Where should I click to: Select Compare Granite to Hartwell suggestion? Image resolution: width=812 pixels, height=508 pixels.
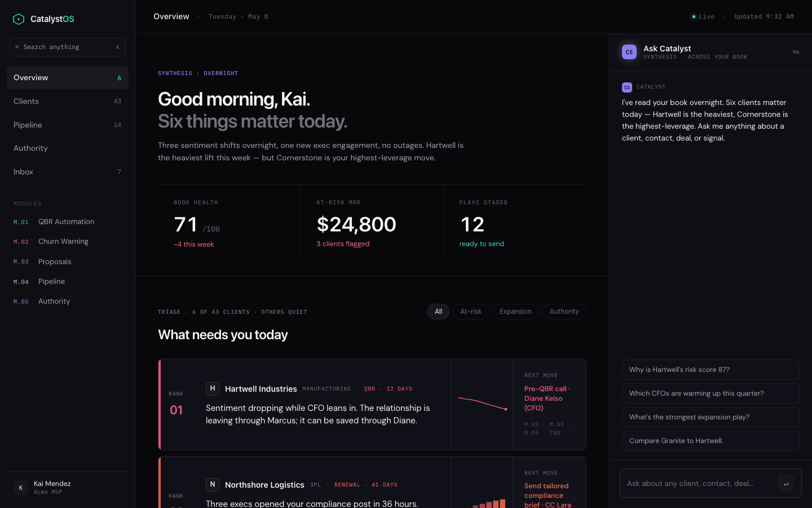(710, 441)
